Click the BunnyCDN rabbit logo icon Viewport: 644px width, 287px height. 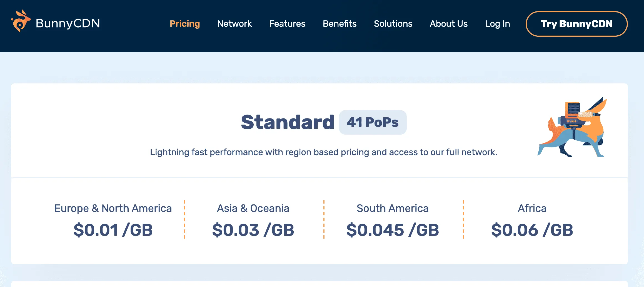pos(21,21)
